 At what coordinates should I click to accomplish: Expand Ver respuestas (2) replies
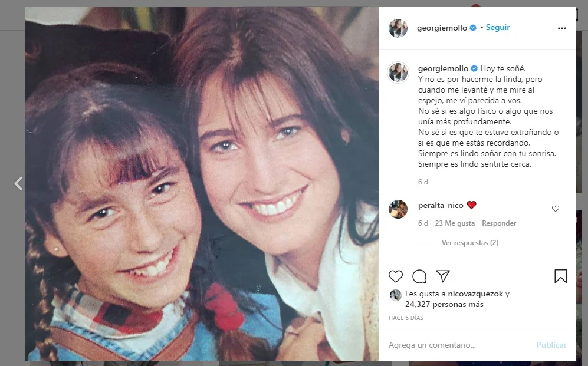tap(469, 243)
